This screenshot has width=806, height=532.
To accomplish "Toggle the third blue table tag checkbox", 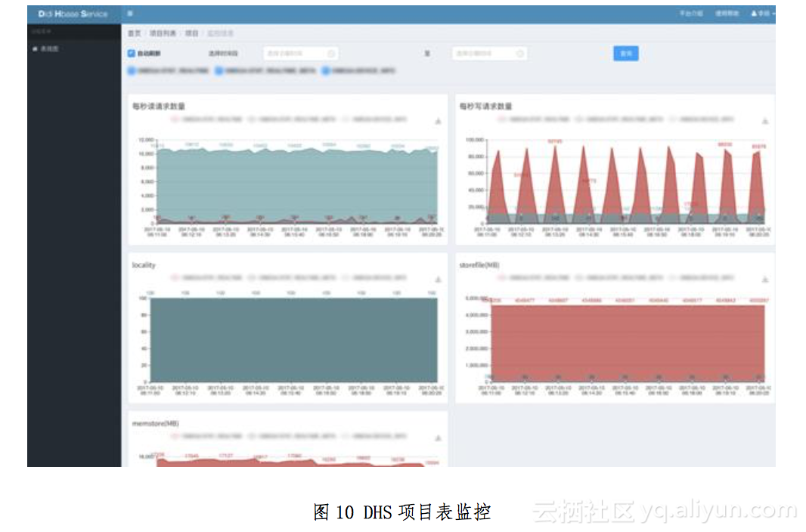I will click(x=326, y=70).
